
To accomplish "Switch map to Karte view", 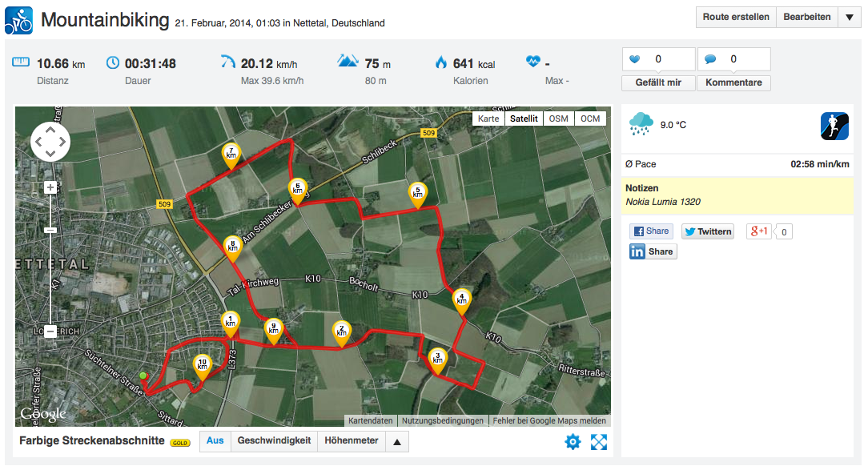I will click(488, 119).
